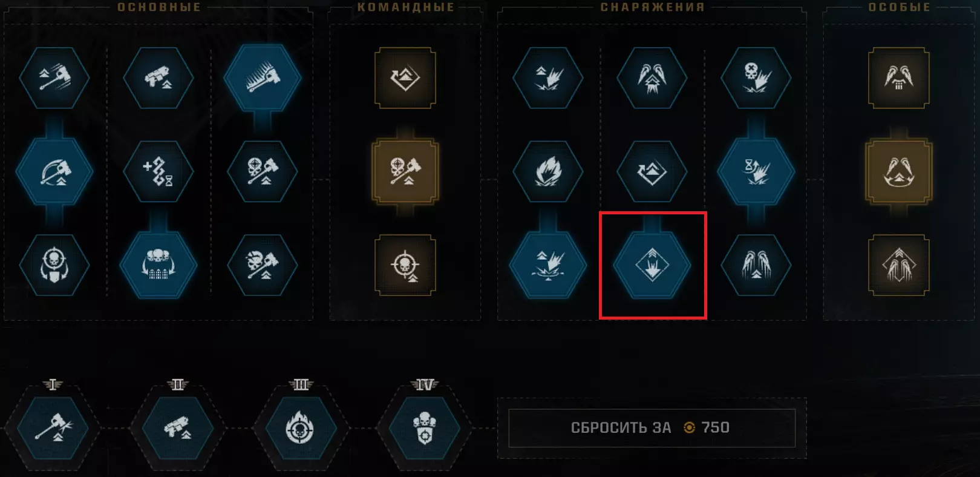This screenshot has width=980, height=477.
Task: Select the gold skull and hammer team perk
Action: click(x=405, y=172)
